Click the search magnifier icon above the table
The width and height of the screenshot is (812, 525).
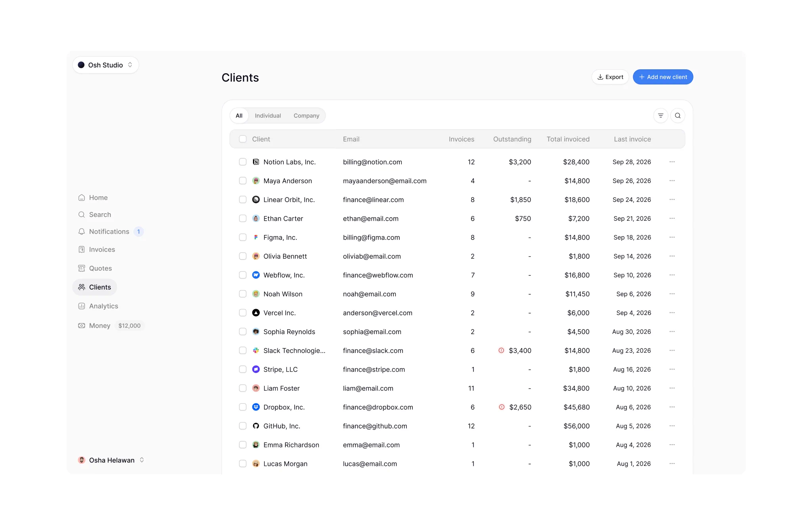point(678,116)
